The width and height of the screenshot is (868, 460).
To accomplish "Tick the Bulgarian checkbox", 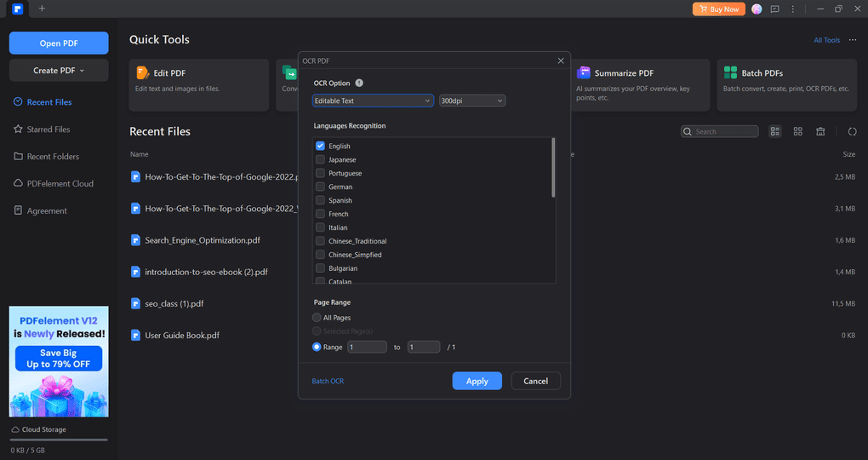I will (320, 268).
